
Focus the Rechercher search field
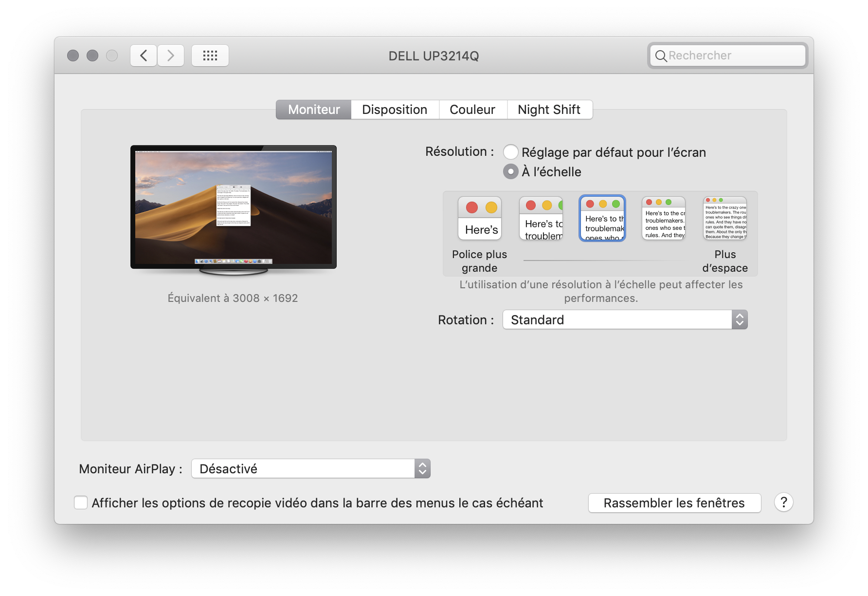[x=728, y=56]
